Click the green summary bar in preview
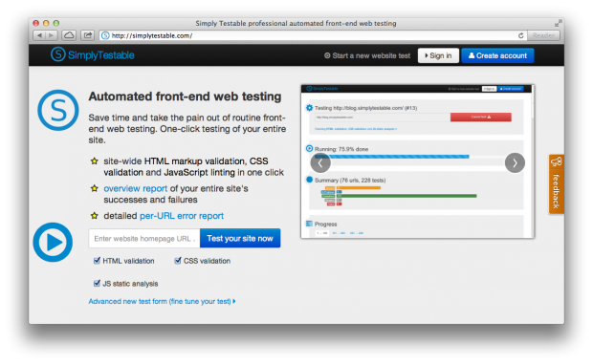 (x=406, y=196)
